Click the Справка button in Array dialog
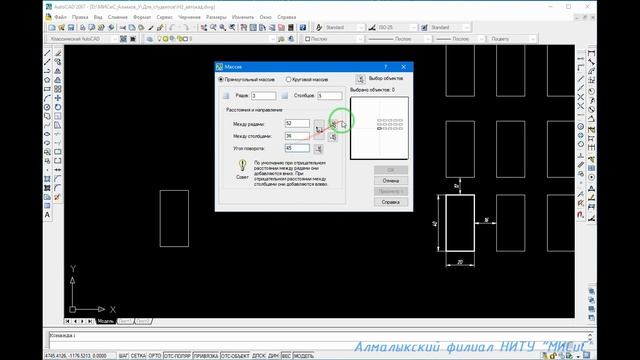Screen dimensions: 640x360 391,202
